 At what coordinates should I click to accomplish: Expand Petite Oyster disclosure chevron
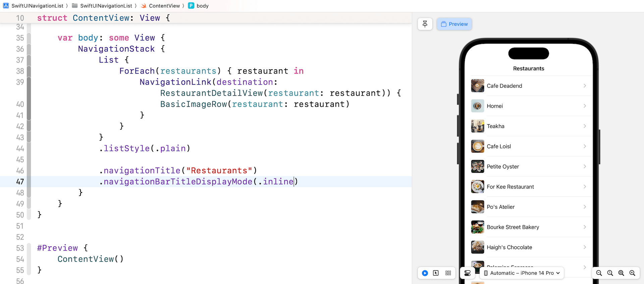[585, 166]
